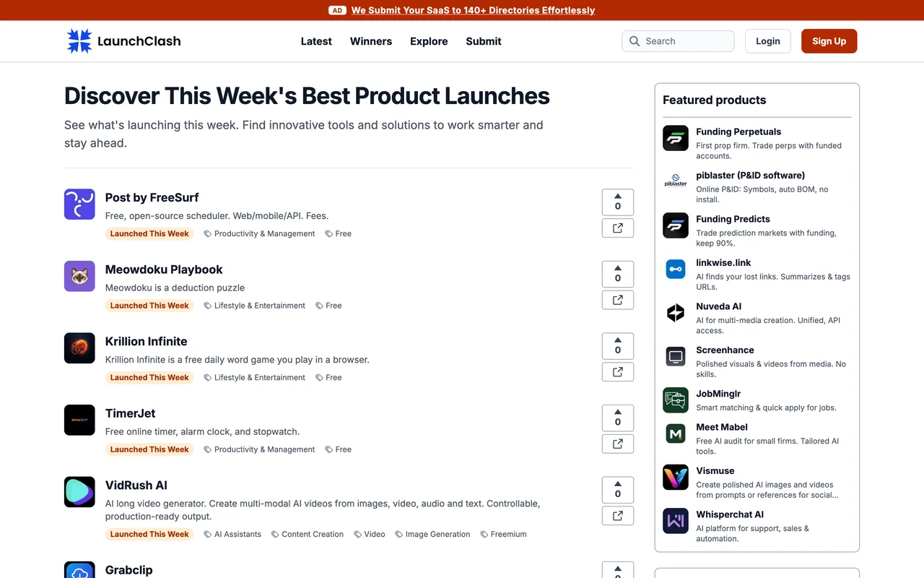Viewport: 924px width, 578px height.
Task: Visit Meowdoku Playbook via external link icon
Action: (x=618, y=300)
